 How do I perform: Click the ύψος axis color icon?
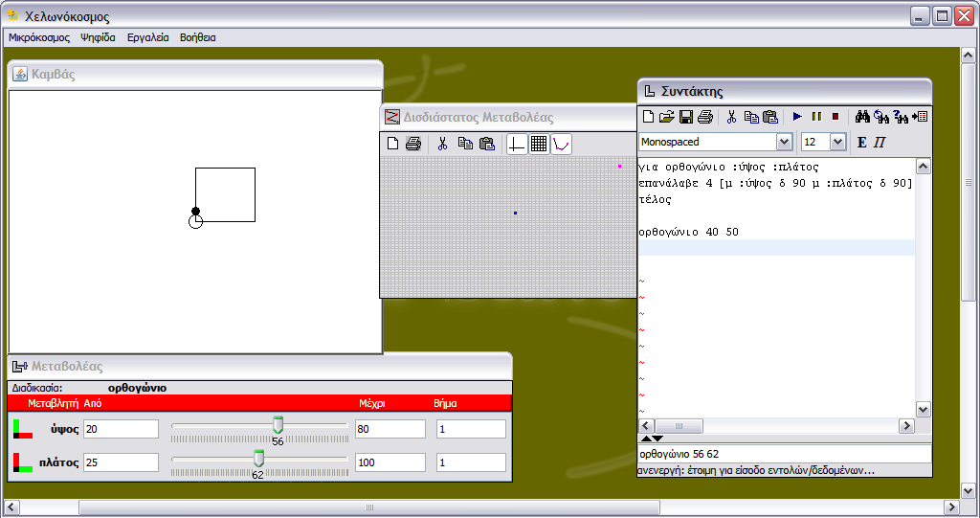23,429
